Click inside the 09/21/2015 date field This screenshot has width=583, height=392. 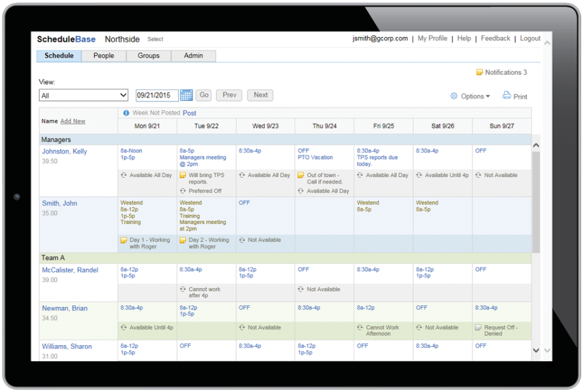[157, 95]
